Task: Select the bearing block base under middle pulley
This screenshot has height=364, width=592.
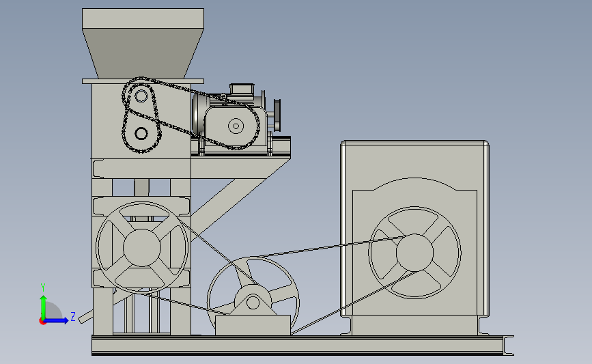Action: pyautogui.click(x=253, y=325)
